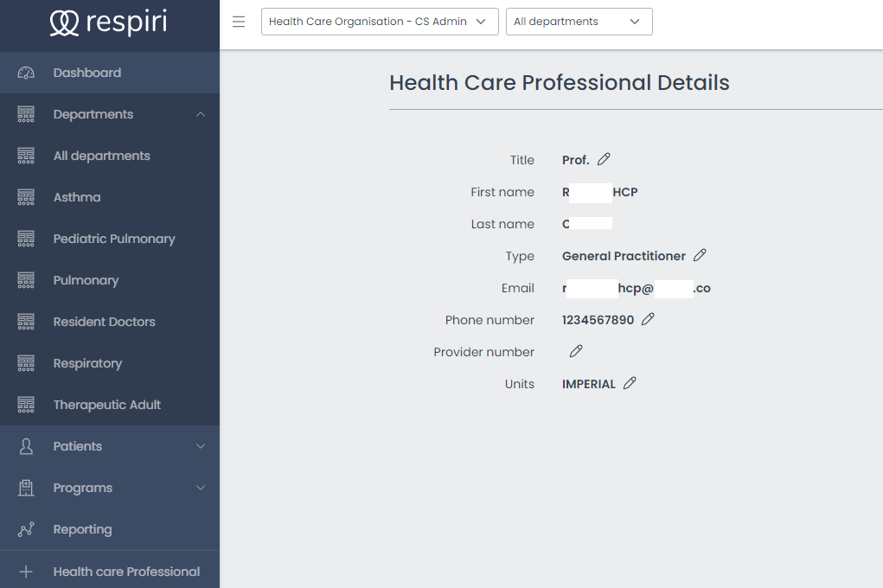
Task: Click the respiri logo
Action: coord(109,23)
